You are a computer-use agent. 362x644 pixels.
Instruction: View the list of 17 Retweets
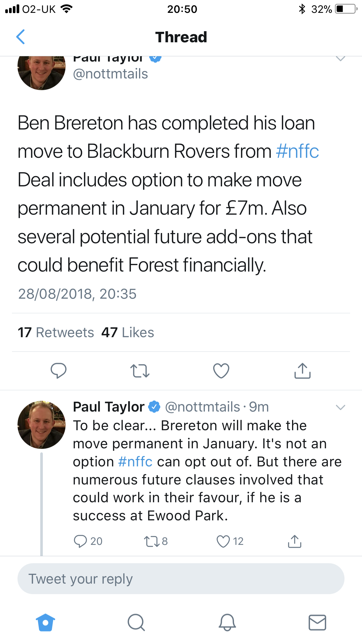(56, 332)
